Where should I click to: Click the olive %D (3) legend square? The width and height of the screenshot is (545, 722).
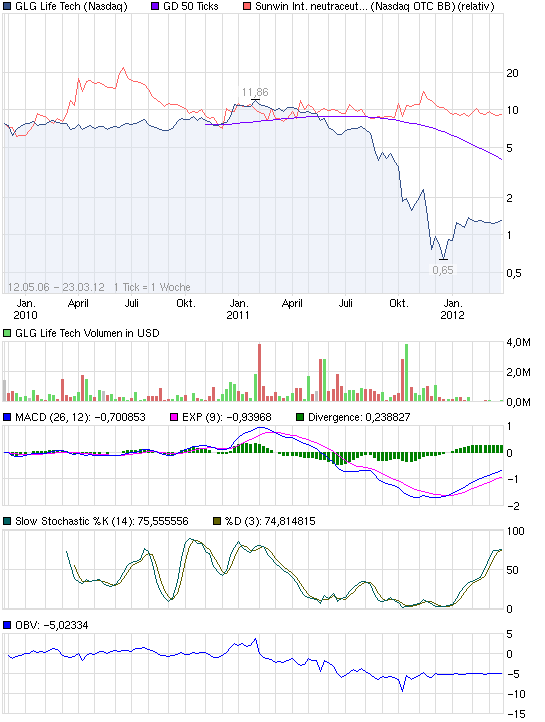point(217,521)
